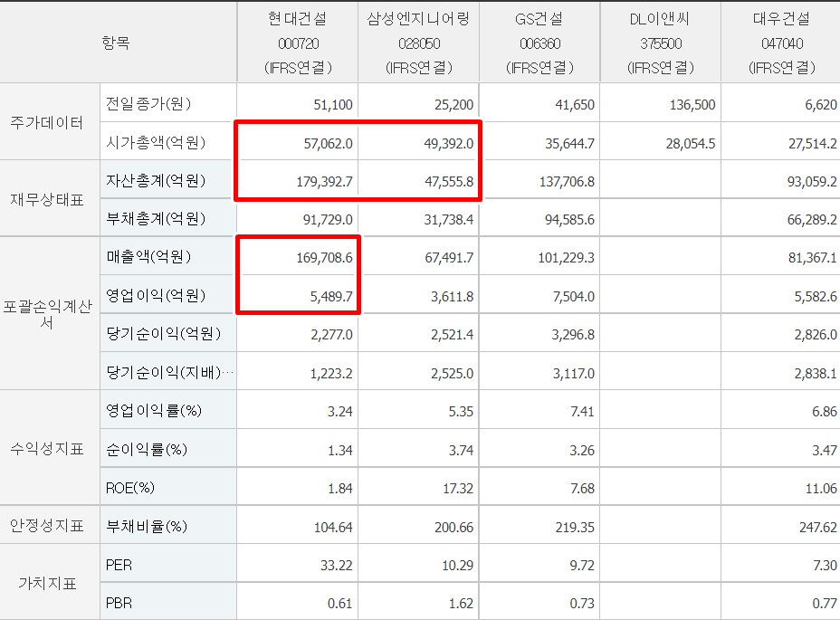Click the 수익성지표 category cell
This screenshot has height=620, width=840.
tap(47, 449)
